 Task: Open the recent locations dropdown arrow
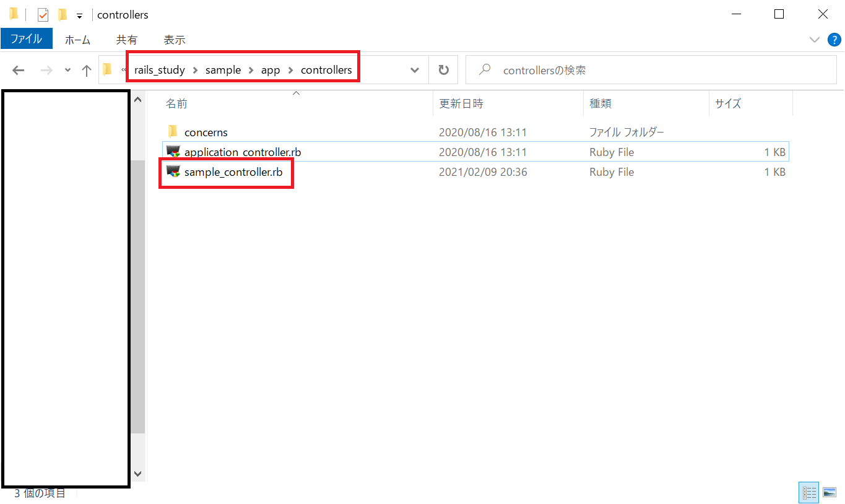click(x=67, y=71)
